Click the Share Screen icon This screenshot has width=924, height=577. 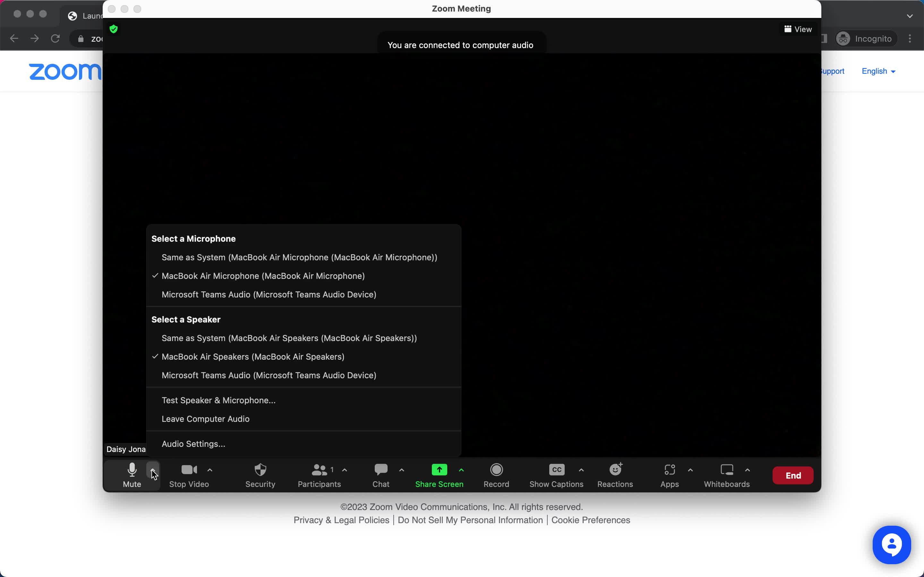tap(439, 469)
